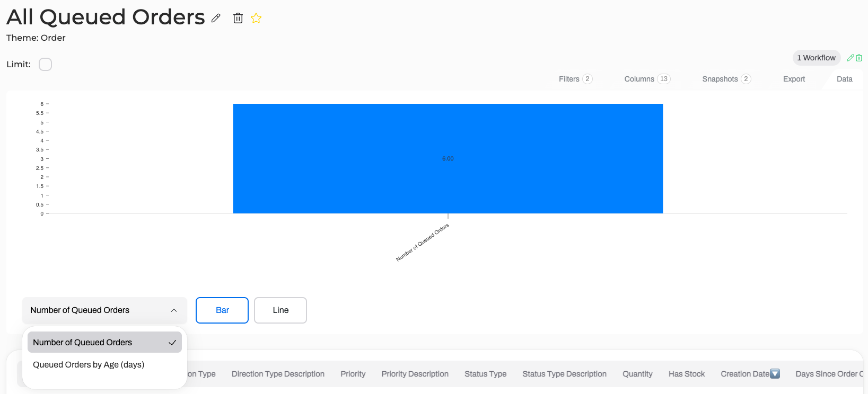Edit workflow with green pencil icon
The image size is (868, 394).
(850, 58)
